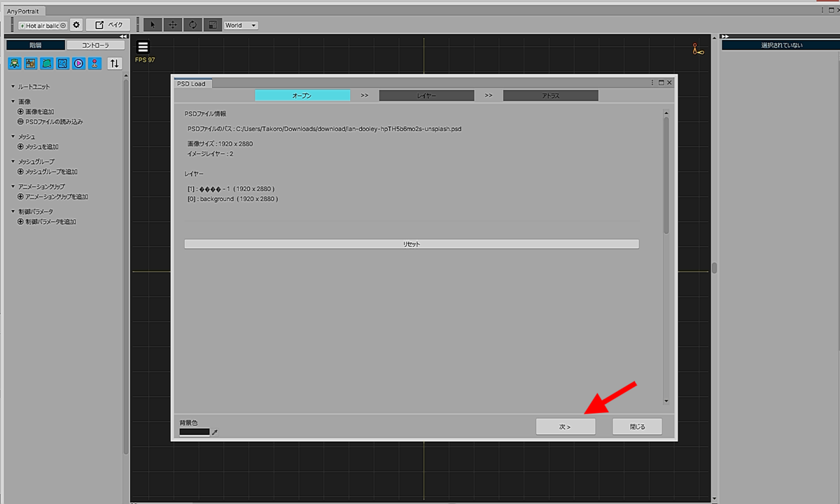Click the left hierarchy panel scrollbar
The image size is (840, 504).
[126, 266]
